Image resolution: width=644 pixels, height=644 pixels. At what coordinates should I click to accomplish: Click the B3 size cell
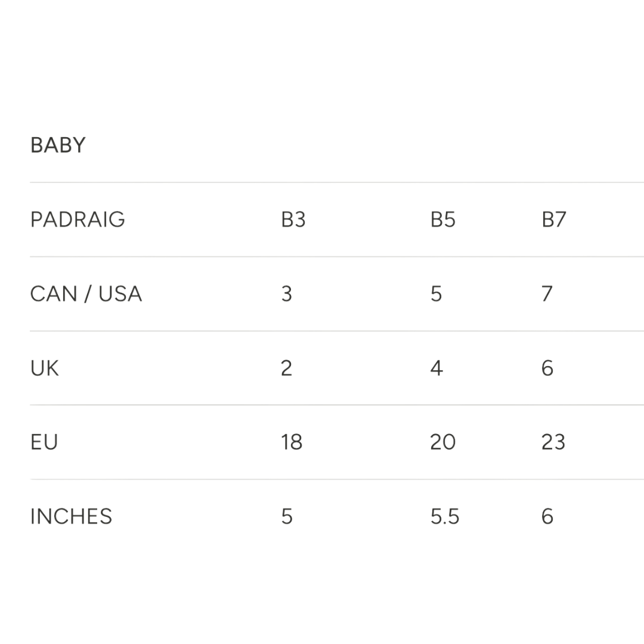(293, 219)
